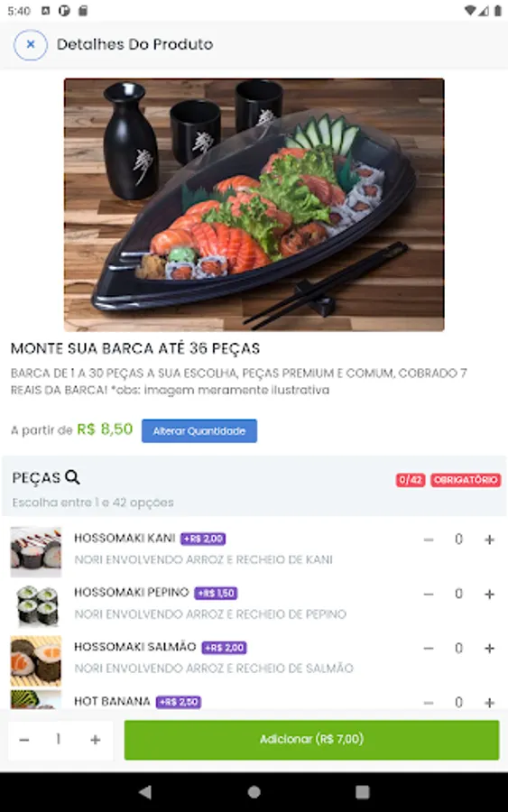
Task: Decrease the order quantity at bottom
Action: coord(23,740)
